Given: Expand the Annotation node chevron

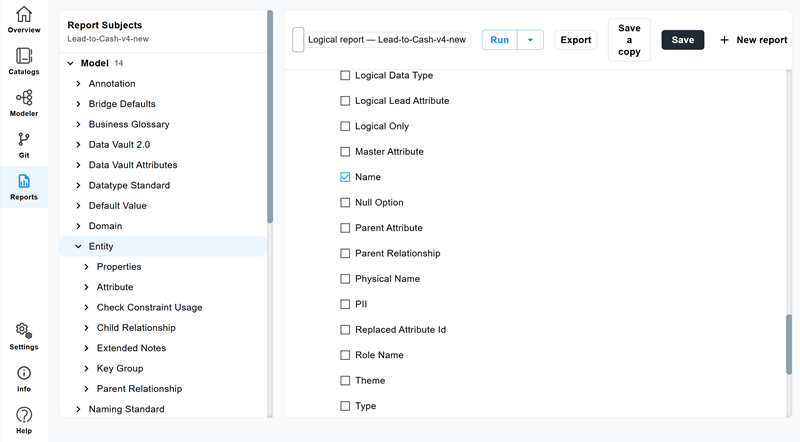Looking at the screenshot, I should click(79, 84).
